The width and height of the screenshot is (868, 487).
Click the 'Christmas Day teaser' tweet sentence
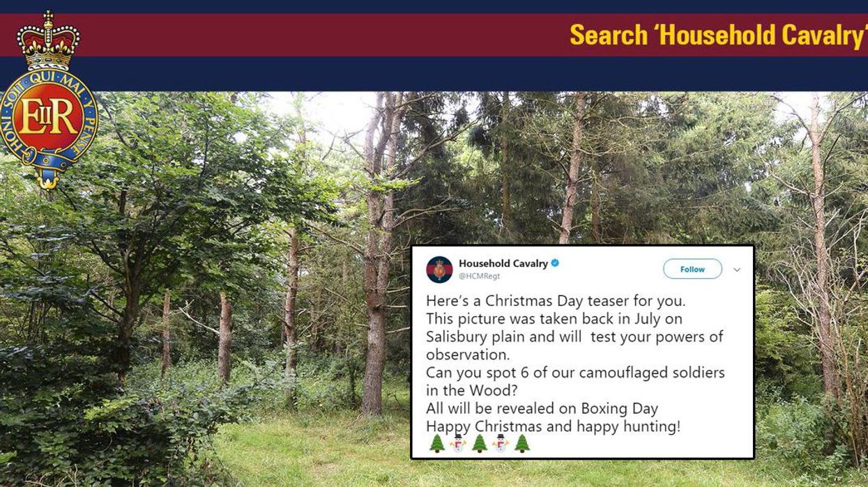(556, 301)
